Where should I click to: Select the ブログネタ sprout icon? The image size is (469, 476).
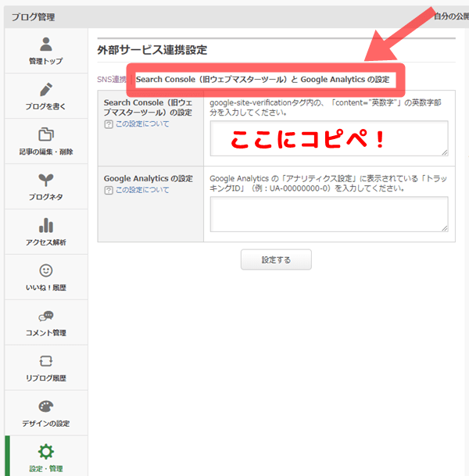46,180
